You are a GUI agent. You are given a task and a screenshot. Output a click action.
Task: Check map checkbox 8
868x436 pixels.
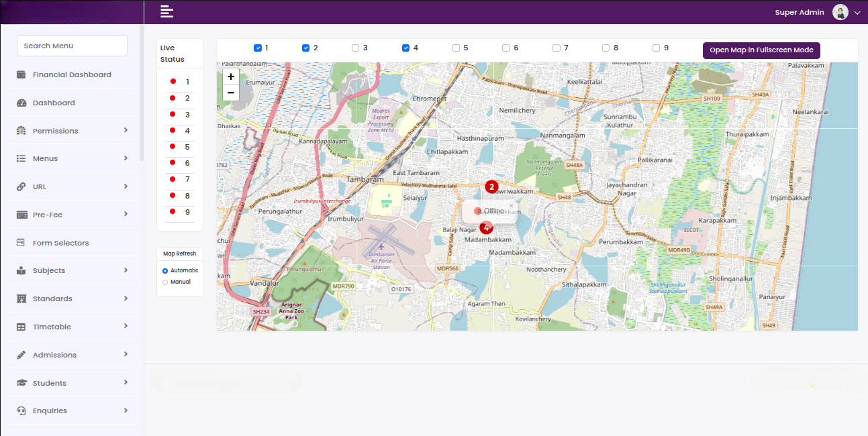pos(606,48)
